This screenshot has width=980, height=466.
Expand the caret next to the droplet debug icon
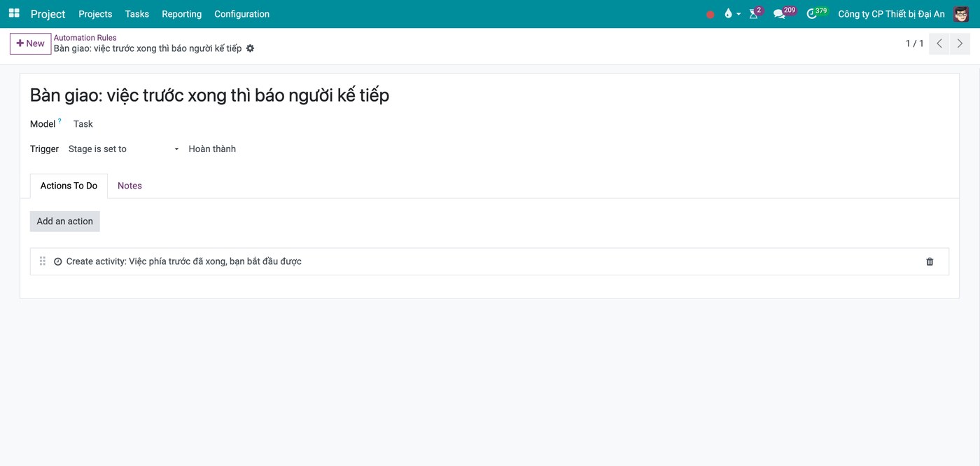coord(738,14)
